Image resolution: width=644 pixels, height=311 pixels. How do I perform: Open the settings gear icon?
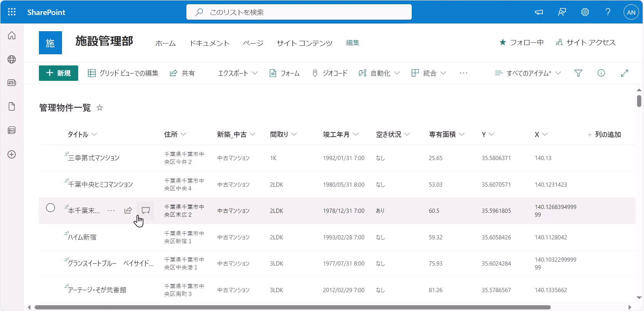click(585, 12)
